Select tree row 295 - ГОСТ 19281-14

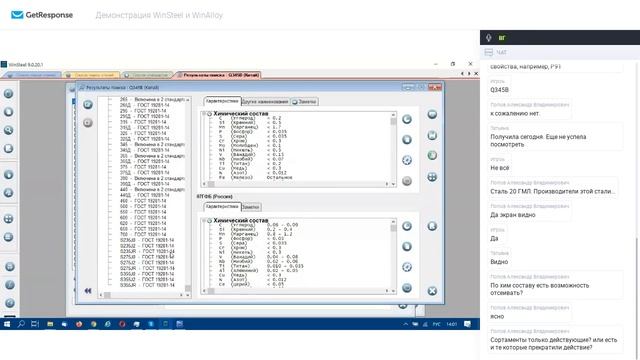(143, 111)
